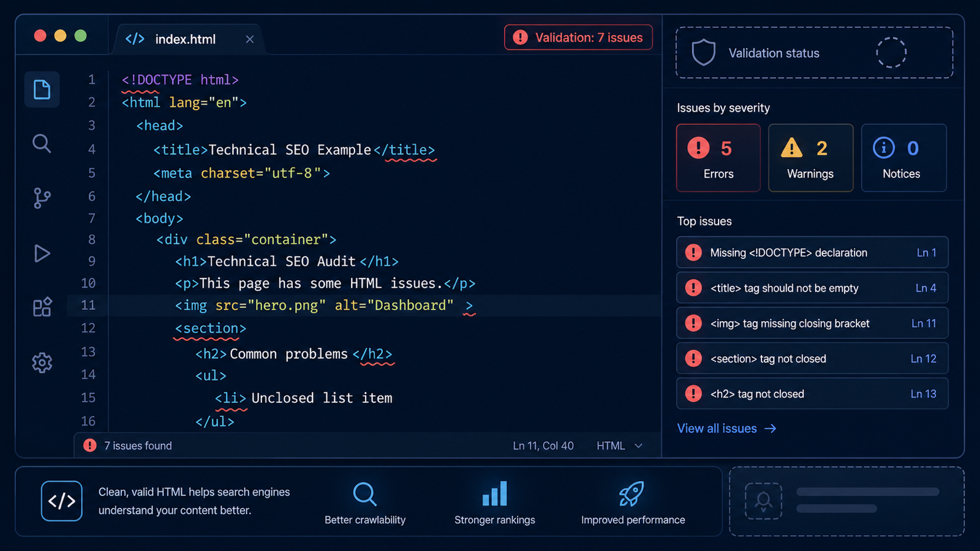980x551 pixels.
Task: Open the Run and Debug play icon
Action: [42, 253]
